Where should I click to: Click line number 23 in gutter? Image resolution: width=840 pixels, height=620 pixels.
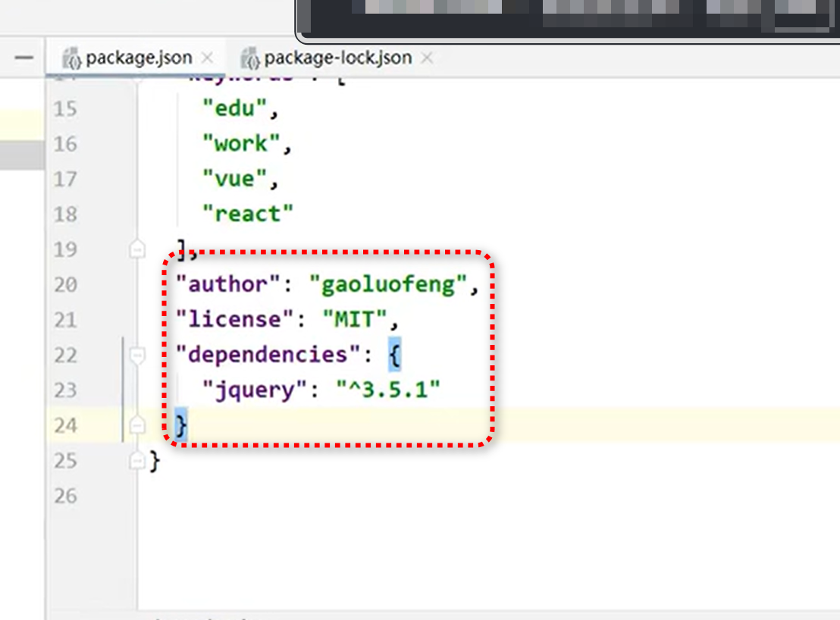65,390
